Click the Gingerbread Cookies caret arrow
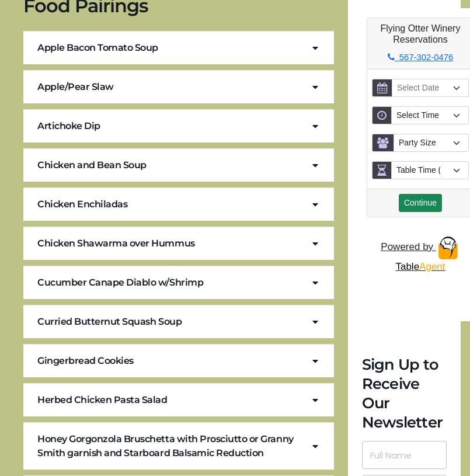The height and width of the screenshot is (476, 470). click(x=315, y=362)
